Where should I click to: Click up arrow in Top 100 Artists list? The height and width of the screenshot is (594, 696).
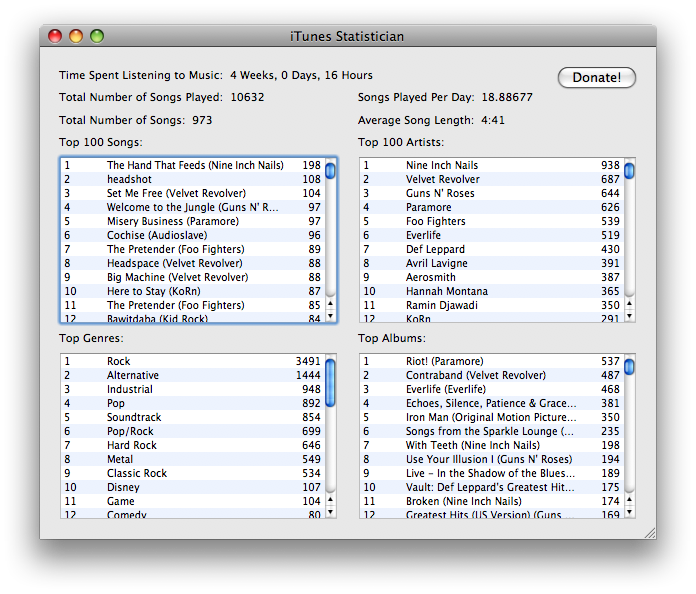coord(629,303)
